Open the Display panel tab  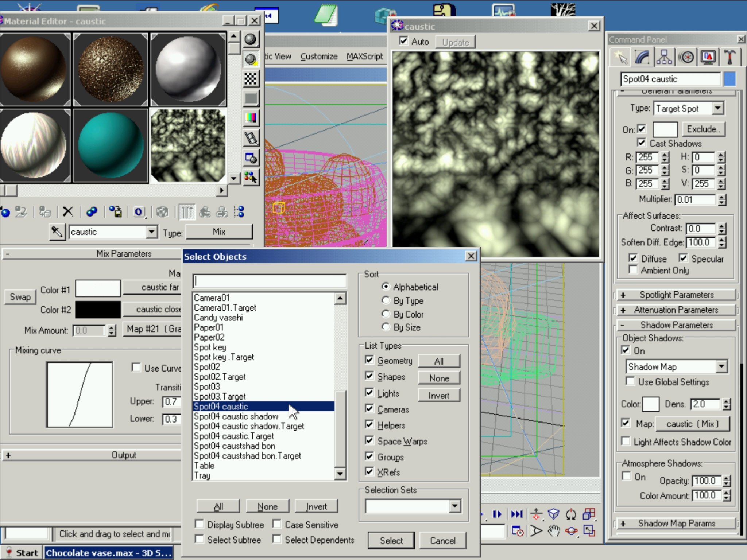point(708,58)
